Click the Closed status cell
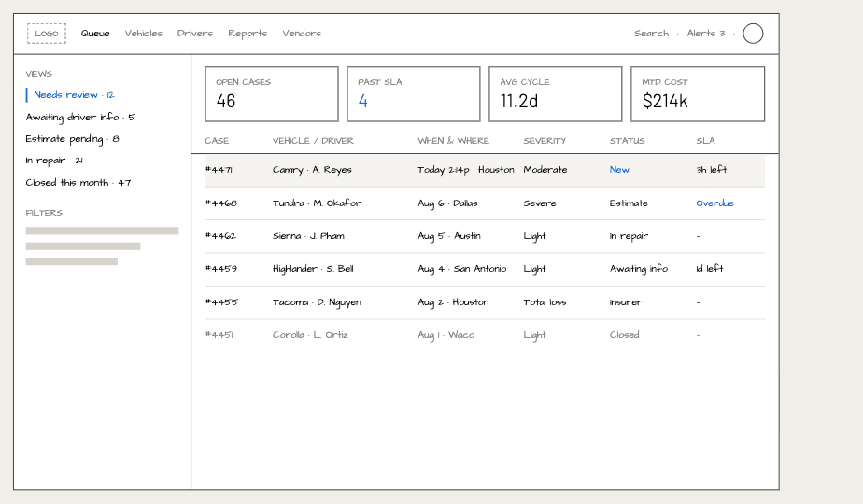This screenshot has width=863, height=504. coord(625,335)
